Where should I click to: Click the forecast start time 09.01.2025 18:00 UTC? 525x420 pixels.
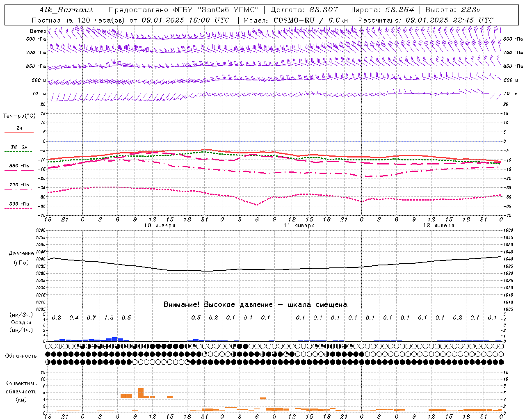pyautogui.click(x=185, y=20)
